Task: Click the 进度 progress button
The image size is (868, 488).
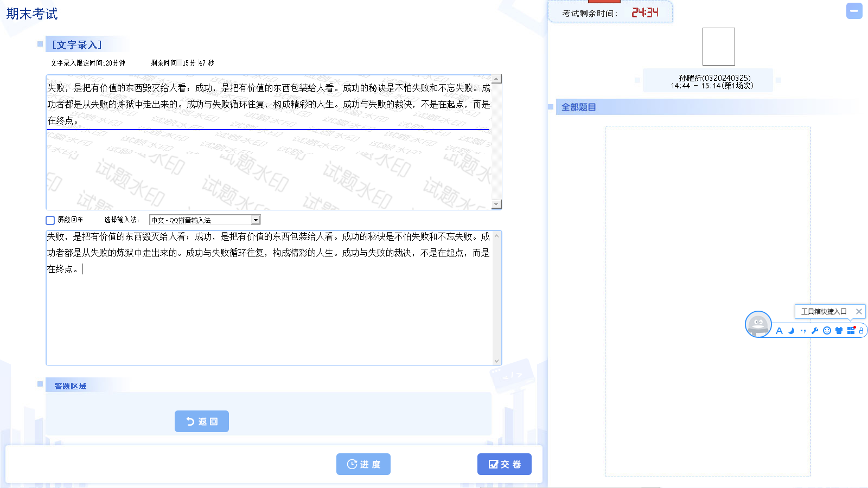Action: (363, 464)
